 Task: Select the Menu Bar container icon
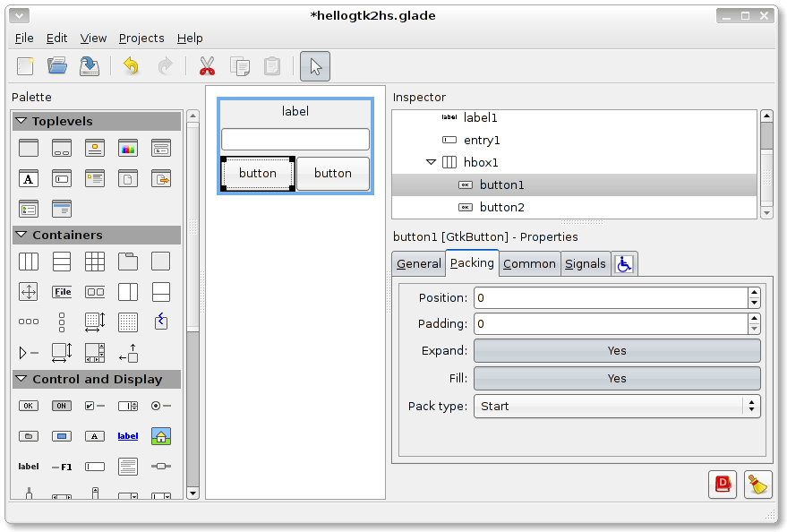pyautogui.click(x=60, y=291)
